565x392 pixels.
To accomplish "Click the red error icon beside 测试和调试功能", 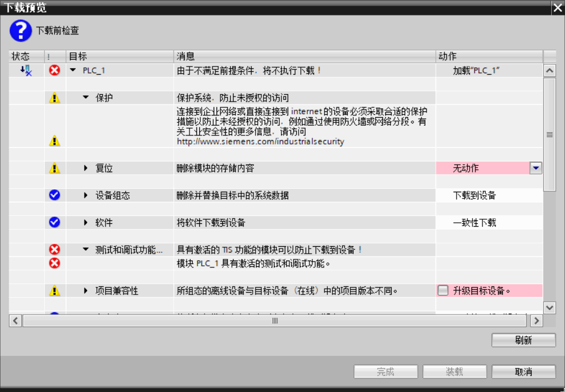I will pyautogui.click(x=55, y=249).
